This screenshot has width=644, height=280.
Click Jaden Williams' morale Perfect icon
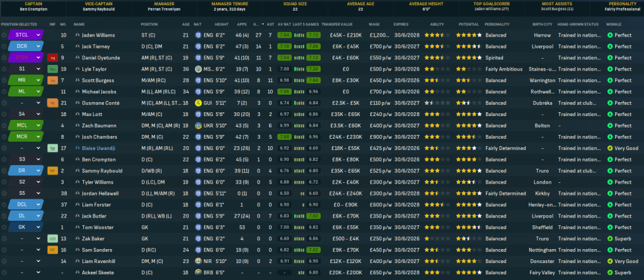(x=609, y=35)
